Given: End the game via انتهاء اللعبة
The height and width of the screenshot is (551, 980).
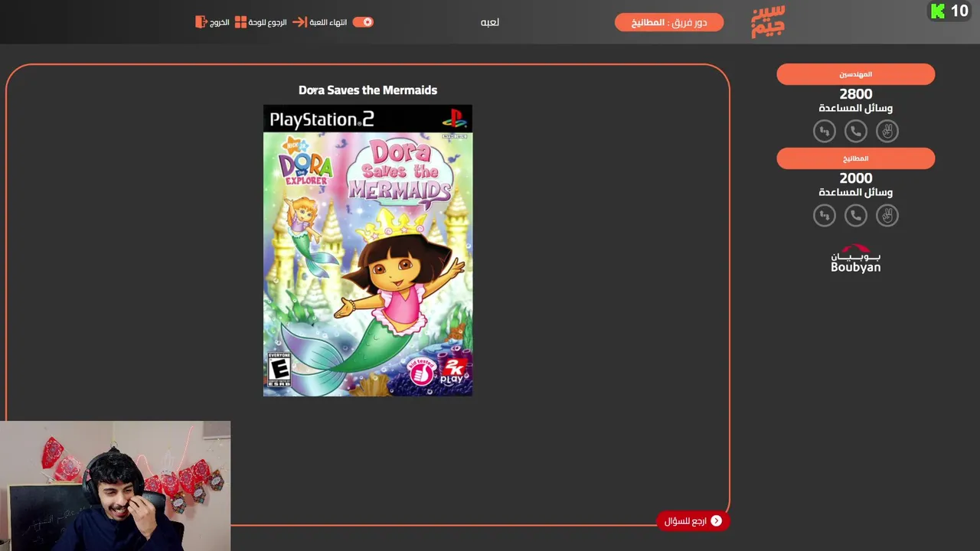Looking at the screenshot, I should [x=328, y=22].
